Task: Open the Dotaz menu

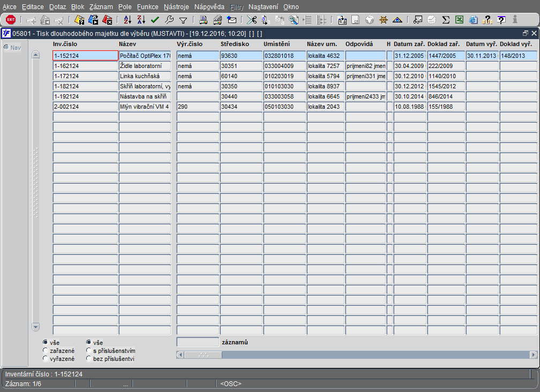Action: tap(57, 7)
